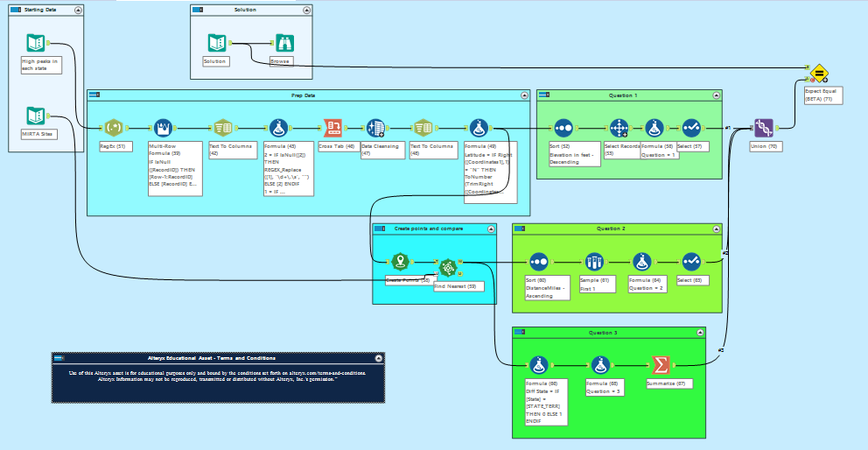Screen dimensions: 868x450
Task: Click the Select (57) tool icon
Action: tap(691, 128)
